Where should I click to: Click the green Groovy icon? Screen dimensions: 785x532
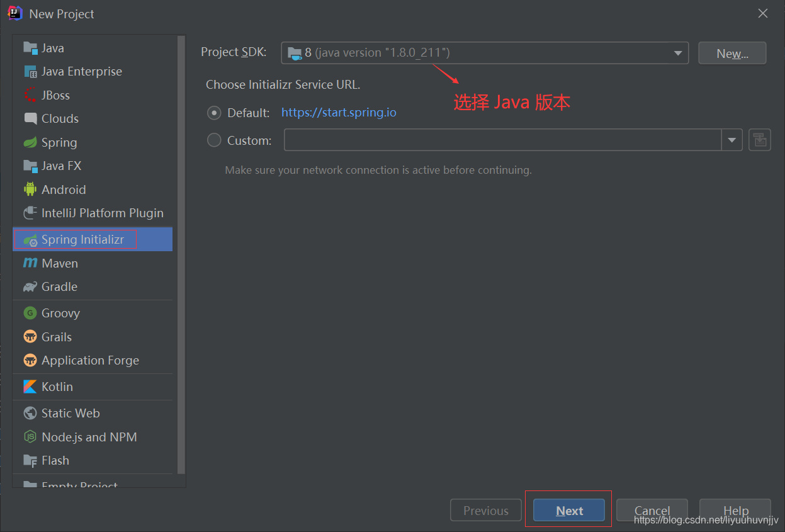click(30, 313)
